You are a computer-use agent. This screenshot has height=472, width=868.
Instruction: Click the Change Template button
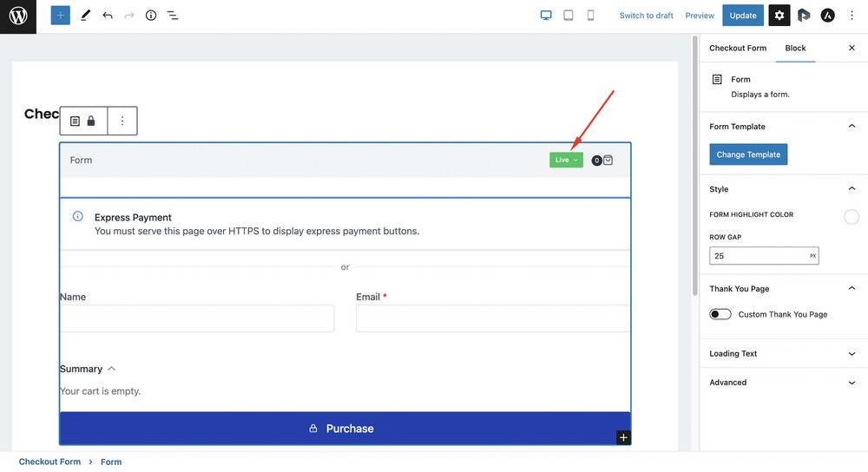tap(748, 154)
